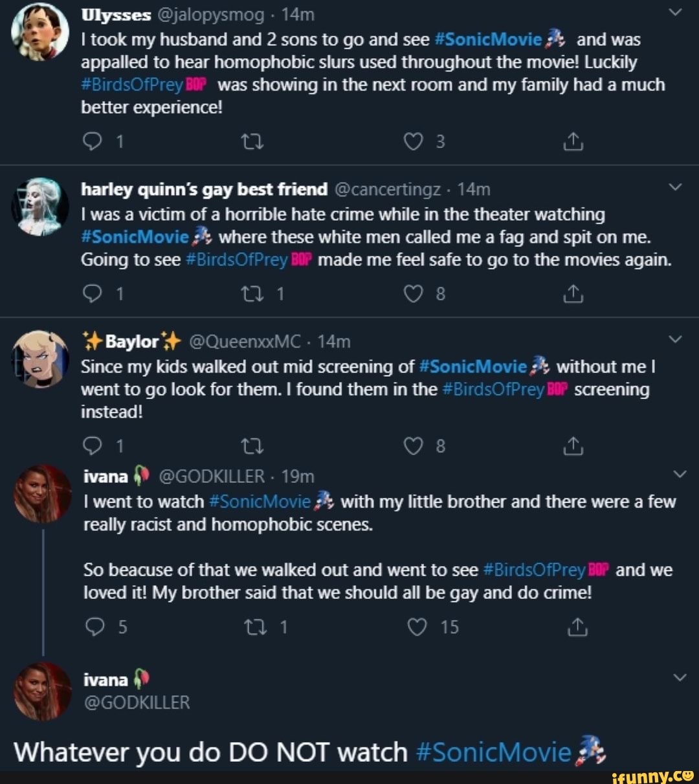The image size is (699, 784).
Task: Share Ulysses' tweet
Action: tap(573, 142)
